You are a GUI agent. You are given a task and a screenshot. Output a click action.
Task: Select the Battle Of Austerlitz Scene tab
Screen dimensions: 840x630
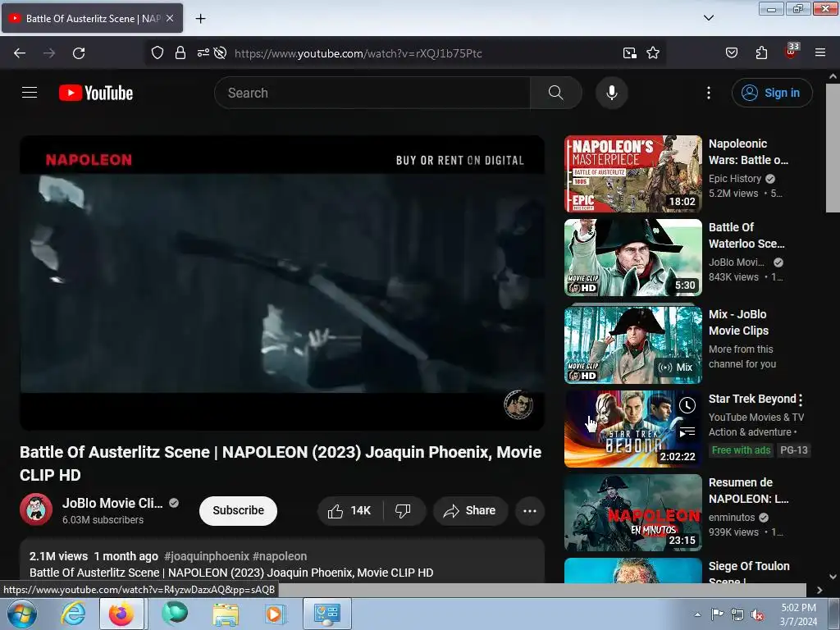click(x=92, y=18)
